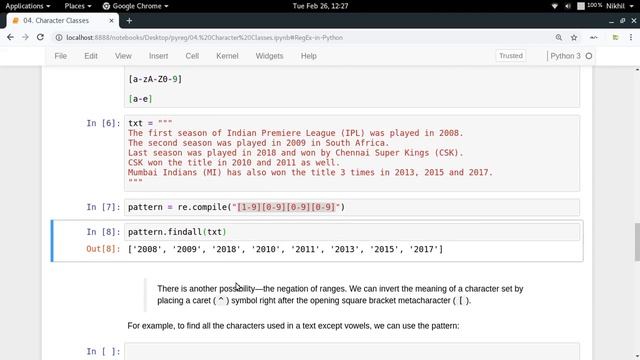Image resolution: width=640 pixels, height=360 pixels.
Task: Expand the Google Chrome app menu
Action: pos(136,6)
